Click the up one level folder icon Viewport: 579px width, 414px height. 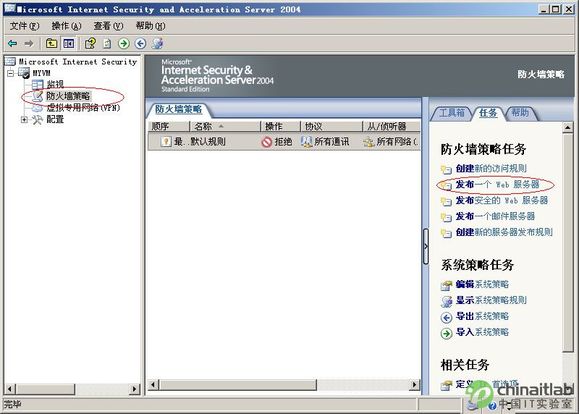[51, 44]
